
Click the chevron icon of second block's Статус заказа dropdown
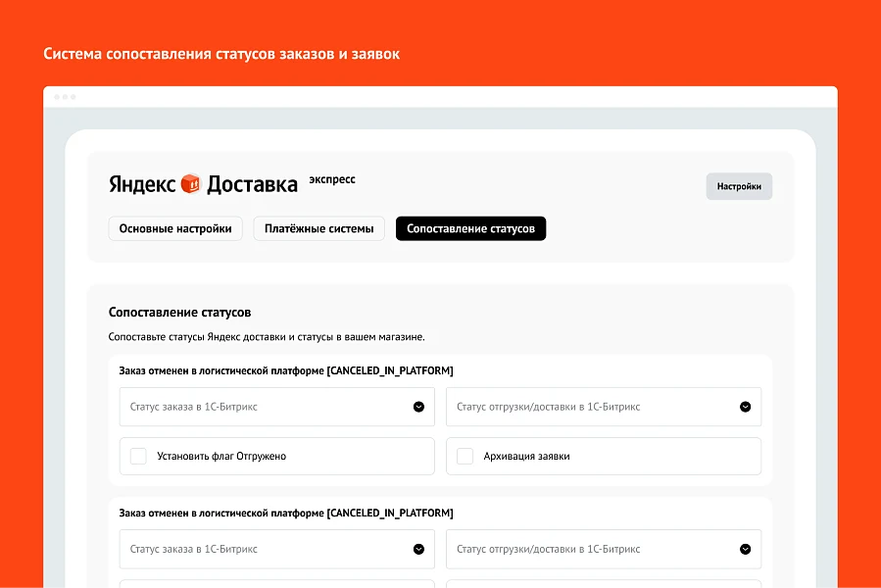coord(418,549)
